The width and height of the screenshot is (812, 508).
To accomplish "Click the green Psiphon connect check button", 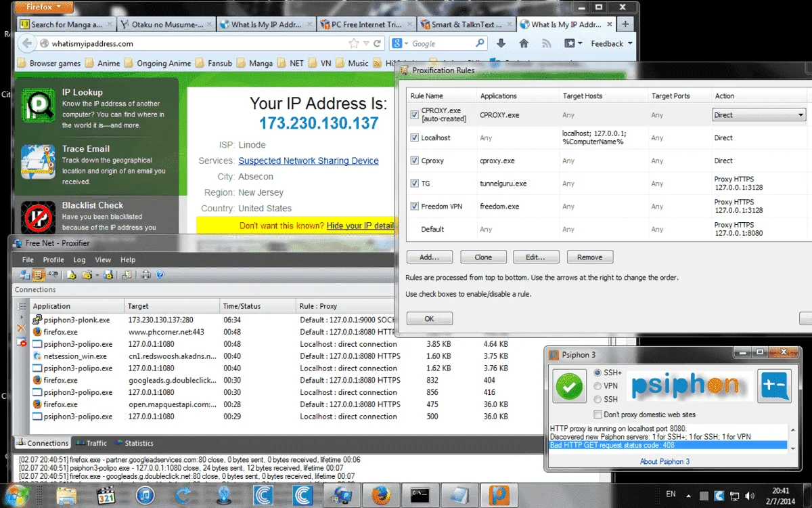I will point(570,387).
